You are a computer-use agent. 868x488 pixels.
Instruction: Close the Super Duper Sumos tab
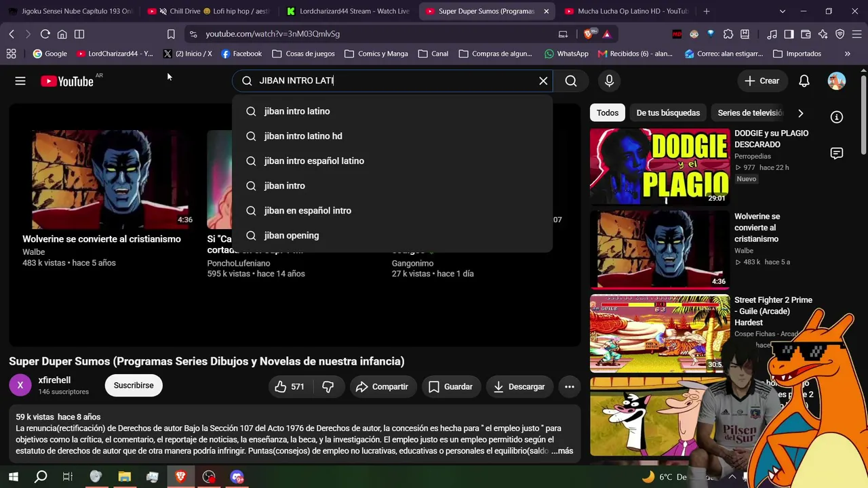(x=547, y=11)
